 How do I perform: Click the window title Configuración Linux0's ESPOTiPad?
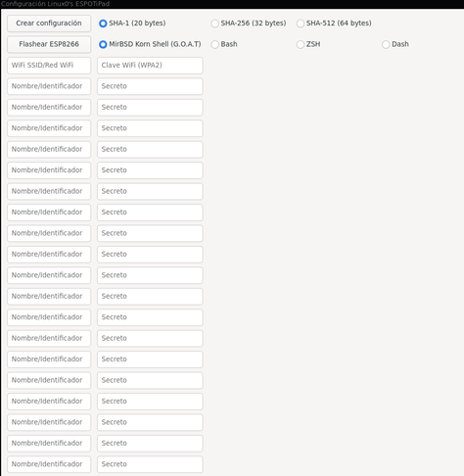55,4
